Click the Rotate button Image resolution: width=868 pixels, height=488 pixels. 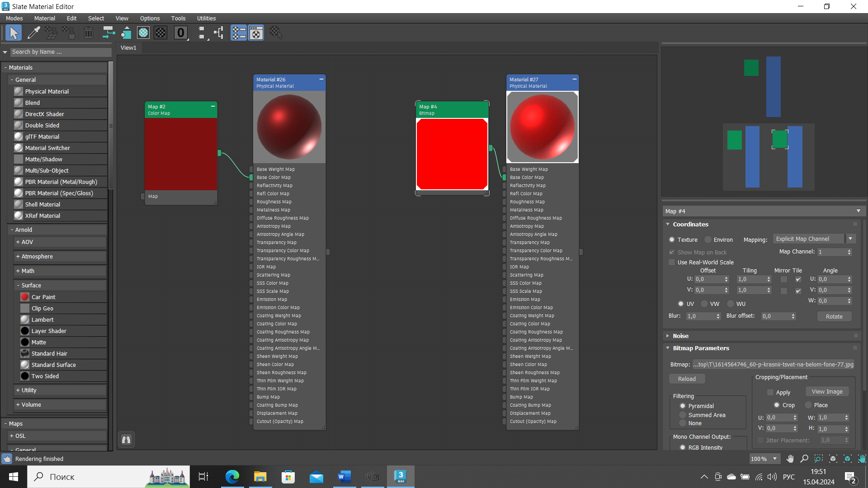pos(834,316)
